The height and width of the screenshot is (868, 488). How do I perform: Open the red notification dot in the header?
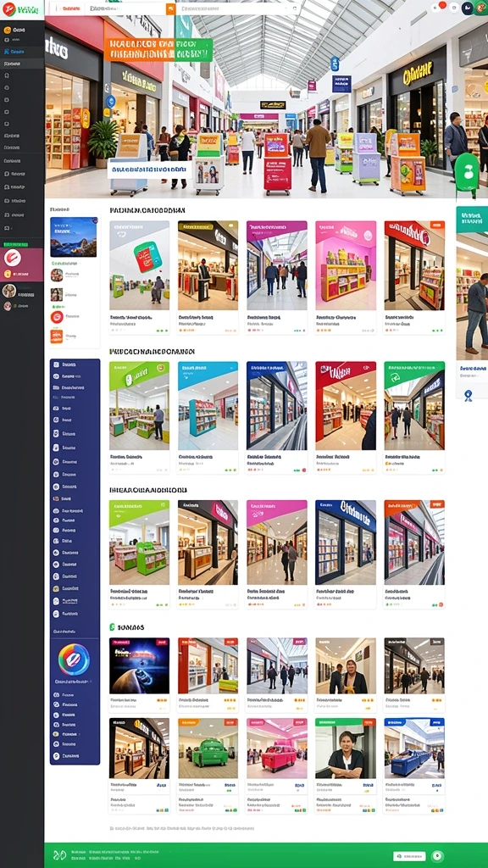(442, 5)
